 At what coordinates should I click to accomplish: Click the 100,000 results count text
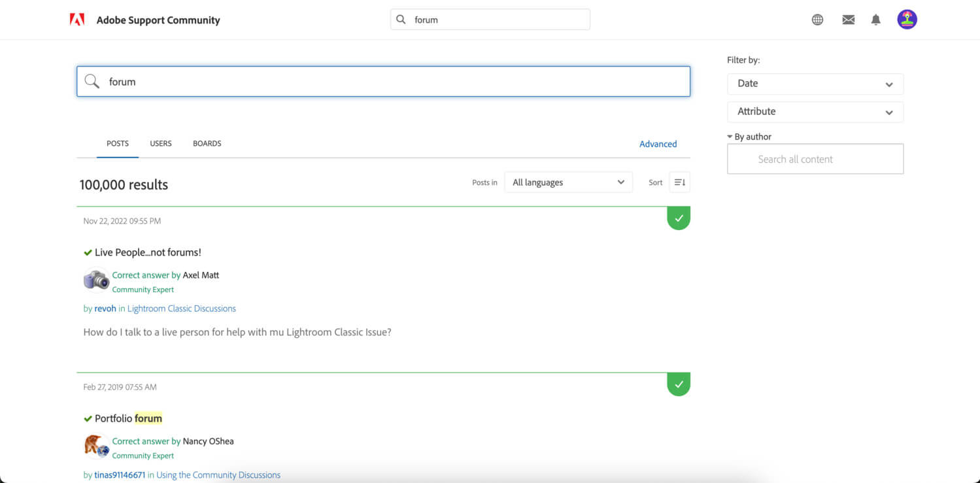124,185
